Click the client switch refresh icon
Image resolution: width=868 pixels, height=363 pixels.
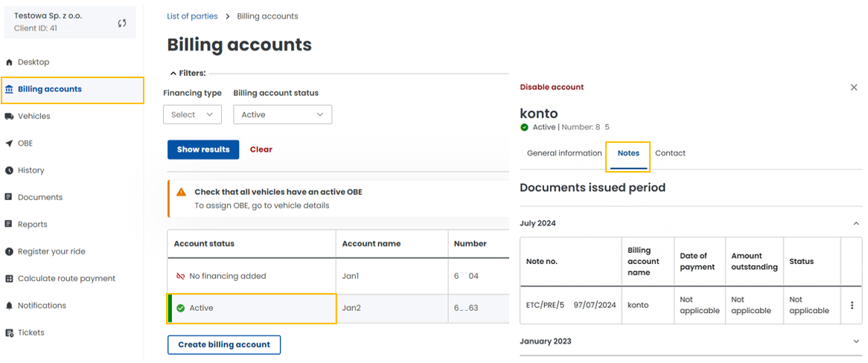122,23
